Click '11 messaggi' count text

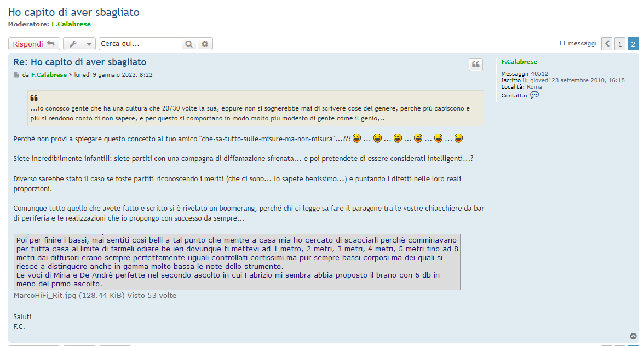pos(577,43)
